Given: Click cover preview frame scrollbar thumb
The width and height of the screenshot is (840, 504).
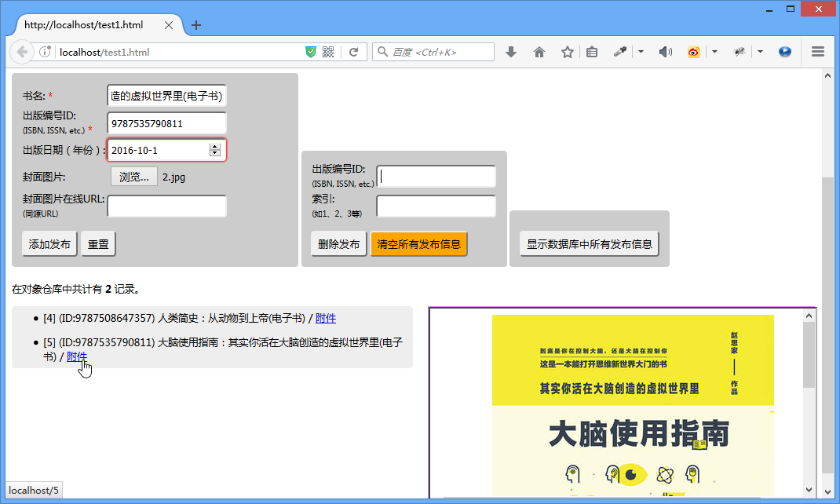Looking at the screenshot, I should (809, 355).
